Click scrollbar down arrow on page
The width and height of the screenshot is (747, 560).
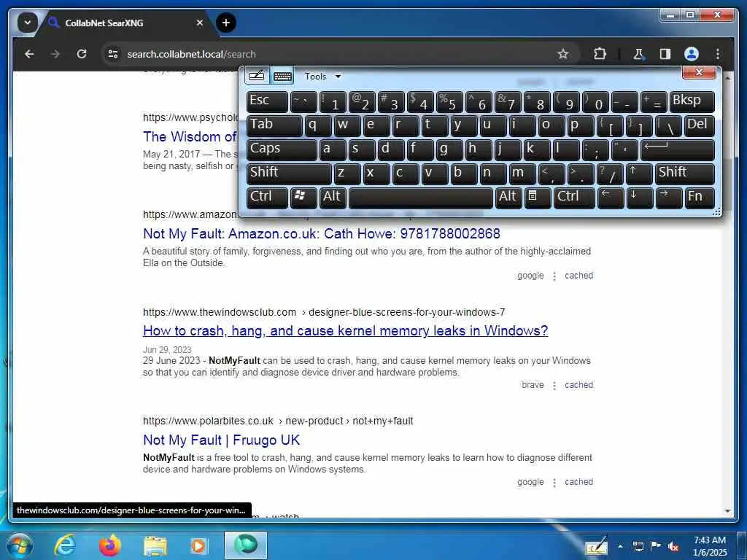click(x=727, y=511)
